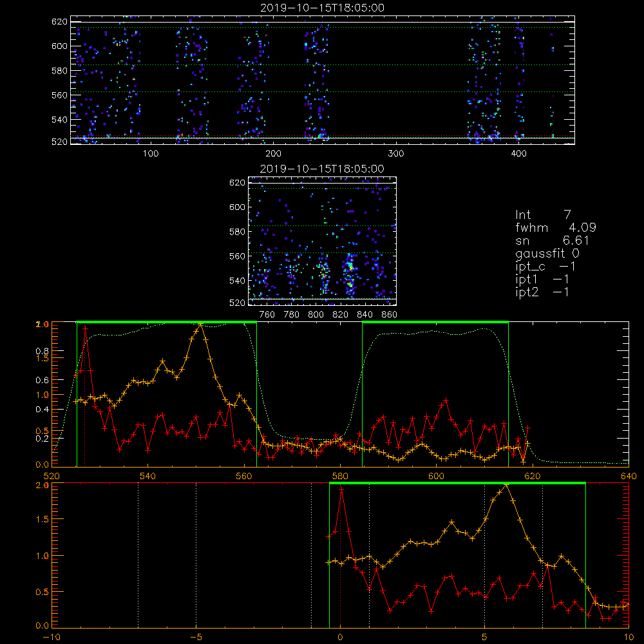Select the "fwhm 4.09" readout line
The width and height of the screenshot is (644, 644).
point(556,227)
